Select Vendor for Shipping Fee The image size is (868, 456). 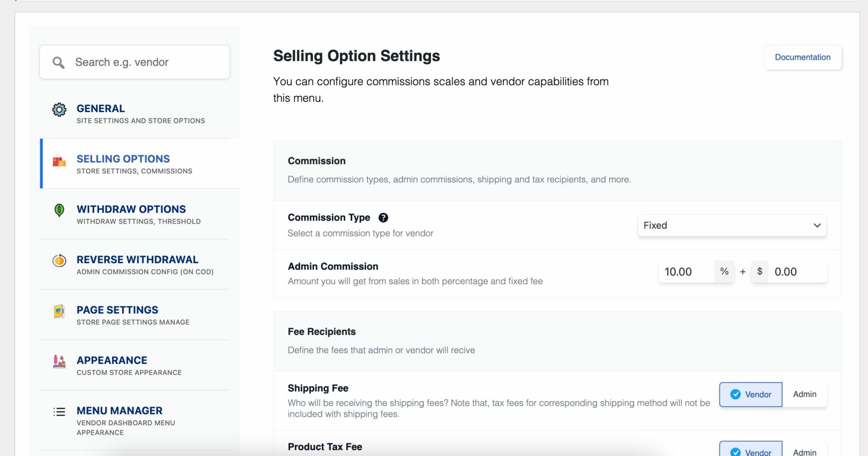[750, 395]
